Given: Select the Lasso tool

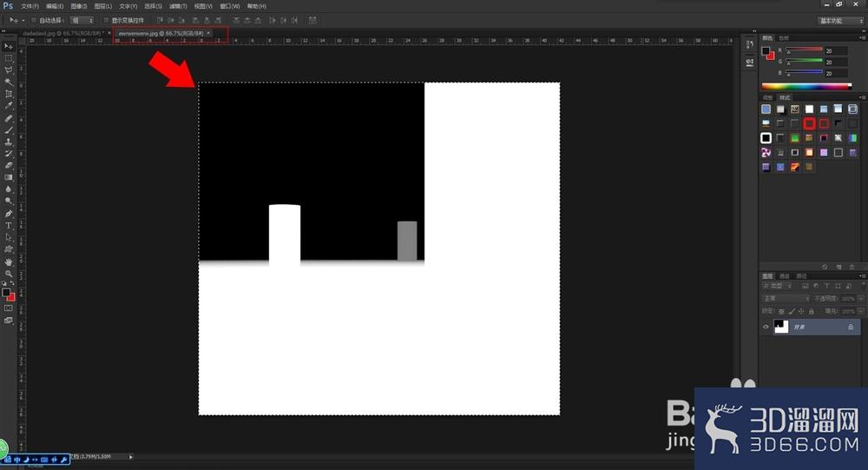Looking at the screenshot, I should 9,70.
